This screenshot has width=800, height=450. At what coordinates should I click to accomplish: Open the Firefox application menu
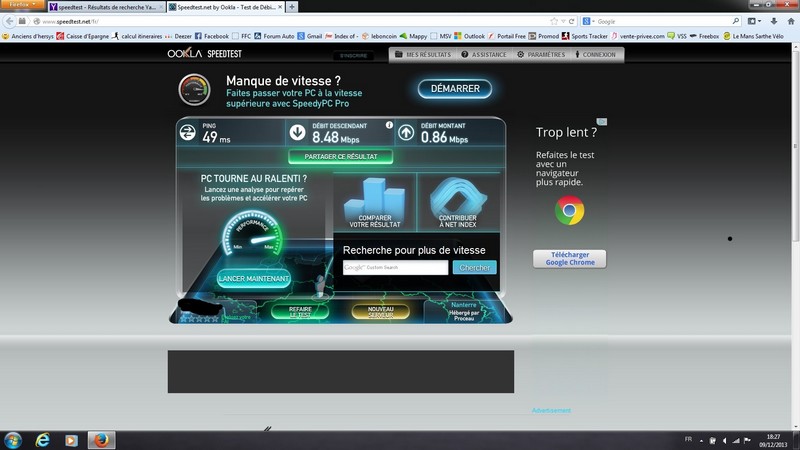point(23,5)
